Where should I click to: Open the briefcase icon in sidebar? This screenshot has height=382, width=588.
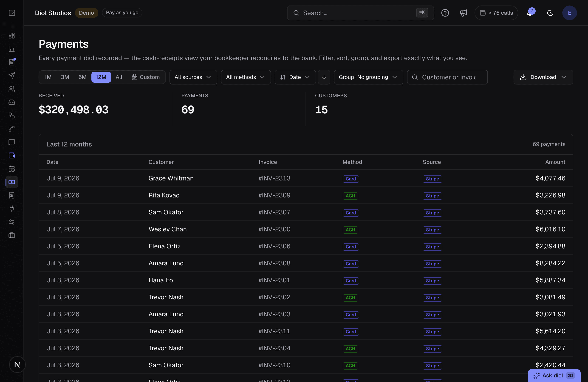click(12, 235)
